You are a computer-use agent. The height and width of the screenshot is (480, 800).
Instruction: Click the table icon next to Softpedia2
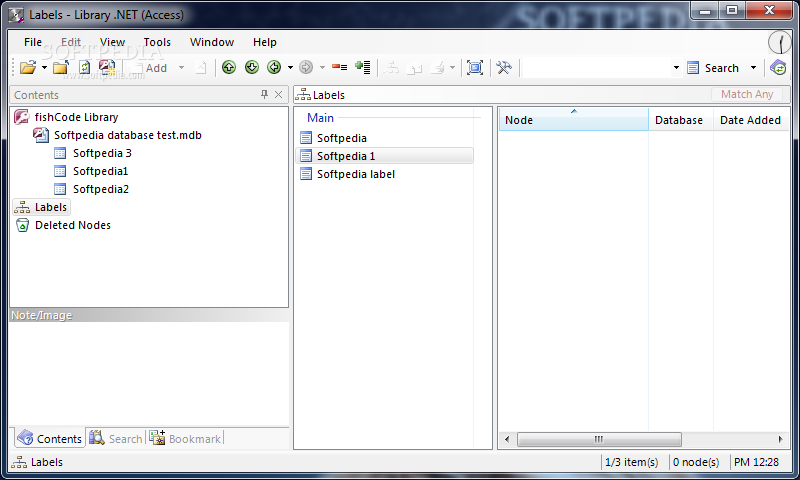(x=60, y=189)
